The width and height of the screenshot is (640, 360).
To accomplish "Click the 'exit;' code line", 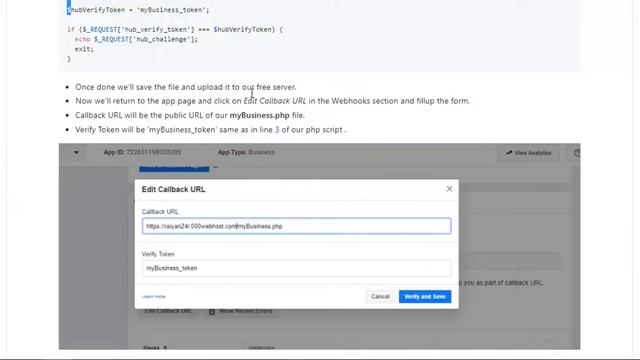I will [x=84, y=49].
